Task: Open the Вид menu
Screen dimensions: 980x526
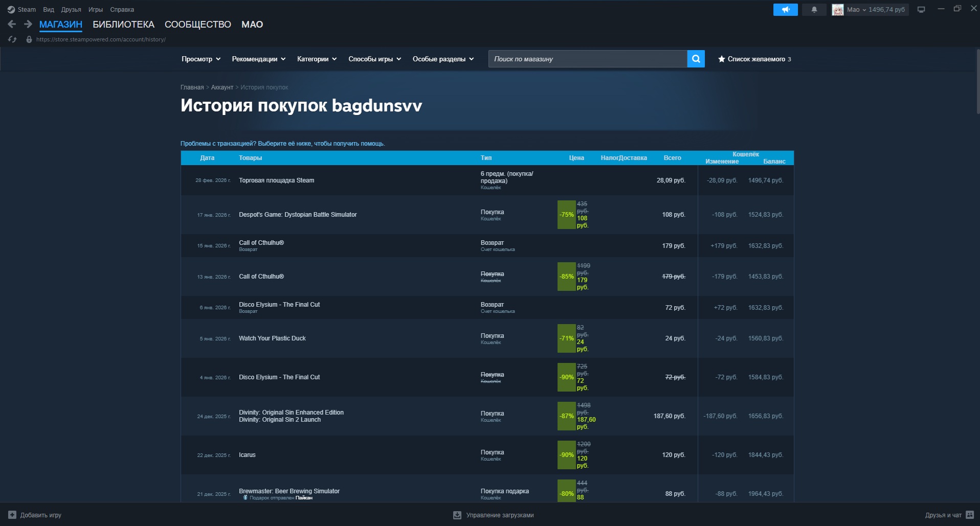Action: pyautogui.click(x=49, y=10)
